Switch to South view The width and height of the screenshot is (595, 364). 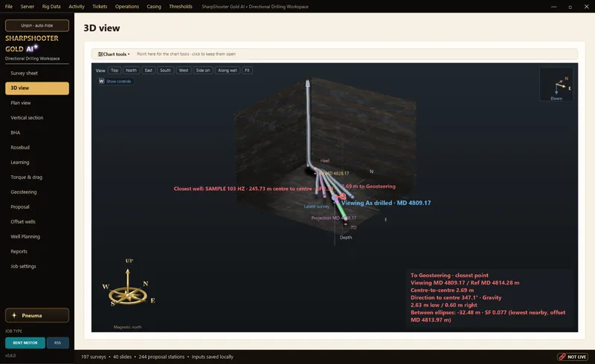(165, 70)
